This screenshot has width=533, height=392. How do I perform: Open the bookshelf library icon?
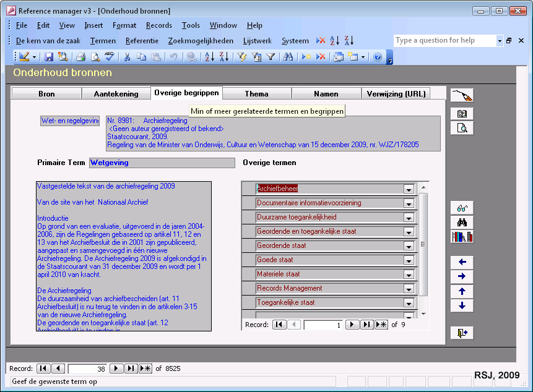click(x=462, y=237)
